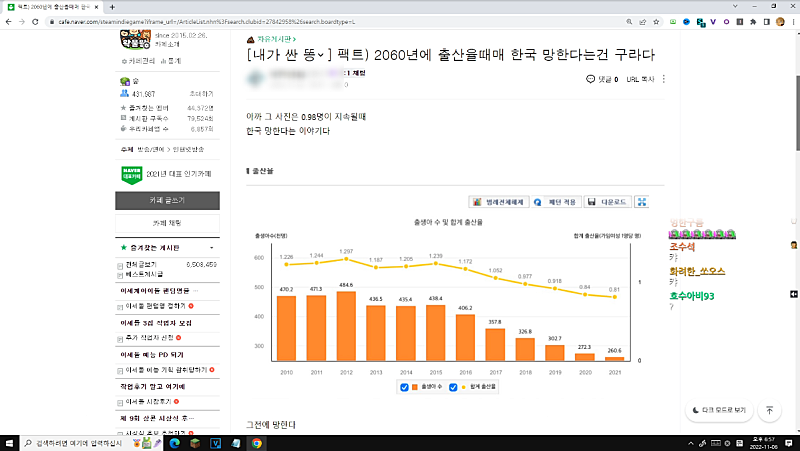Click the 다운로드 download button
Viewport: 800px width, 451px height.
(606, 201)
